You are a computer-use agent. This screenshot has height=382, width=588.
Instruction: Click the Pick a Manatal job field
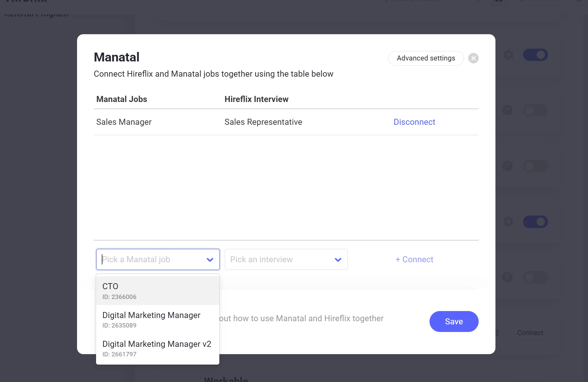click(158, 259)
